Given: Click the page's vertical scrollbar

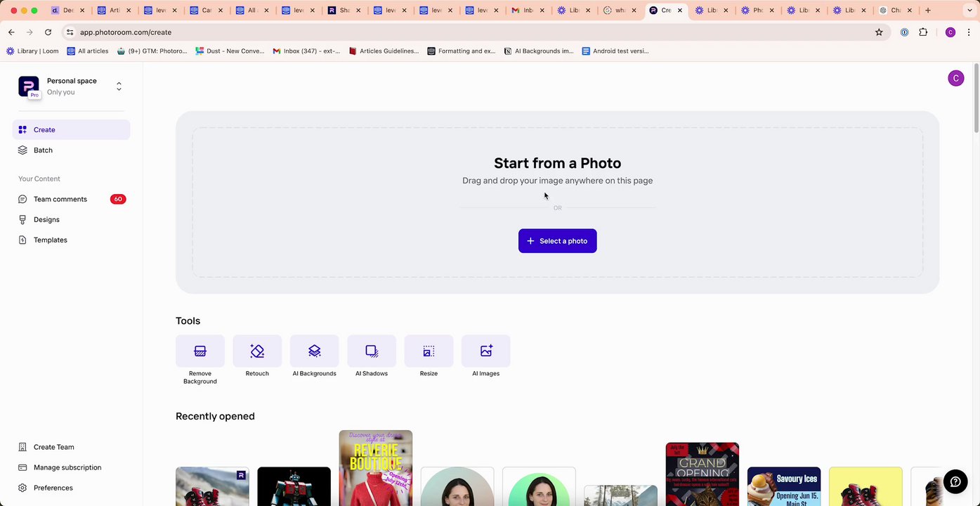Looking at the screenshot, I should pos(976,98).
